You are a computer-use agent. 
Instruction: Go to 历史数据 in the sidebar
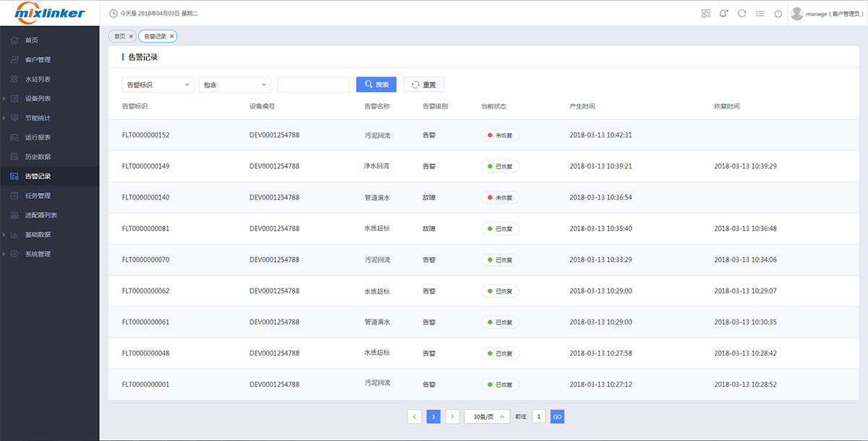pyautogui.click(x=38, y=156)
